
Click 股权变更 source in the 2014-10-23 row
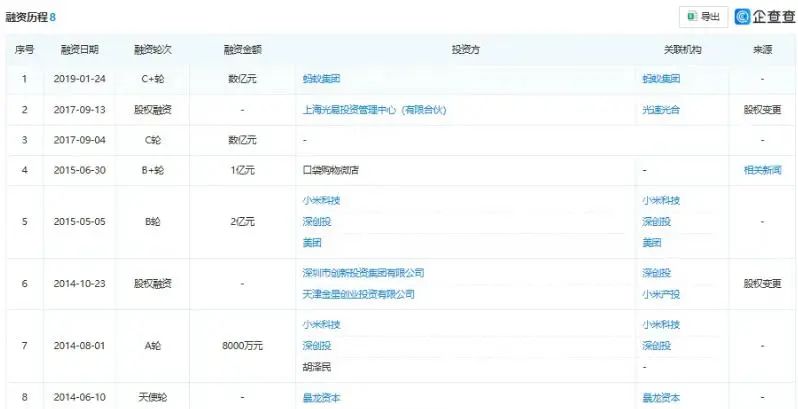coord(762,283)
